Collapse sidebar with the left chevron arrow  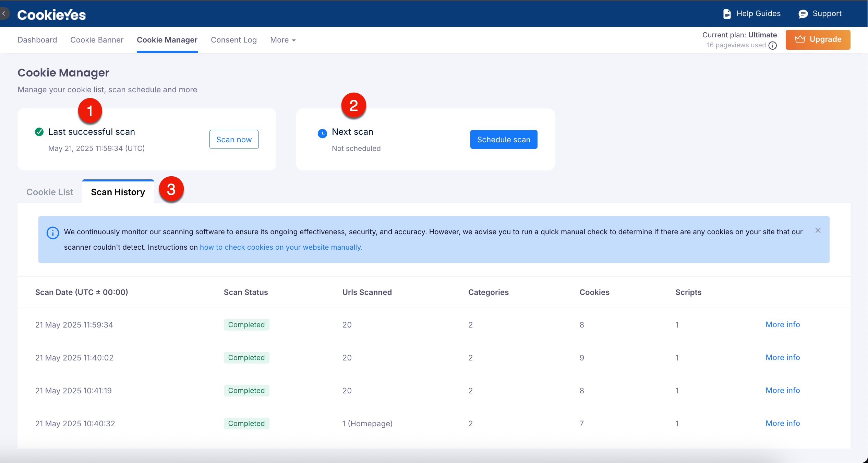[x=4, y=14]
